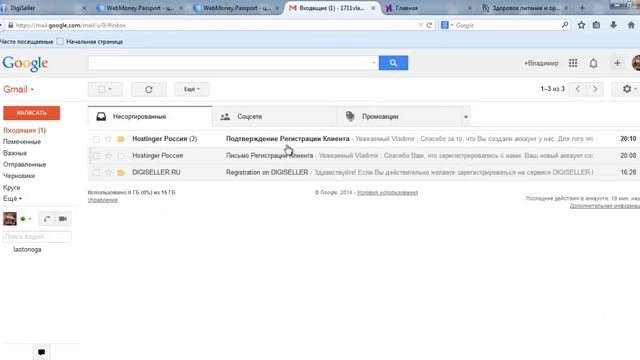Switch to the Здоровое питание browser tab

tap(524, 8)
